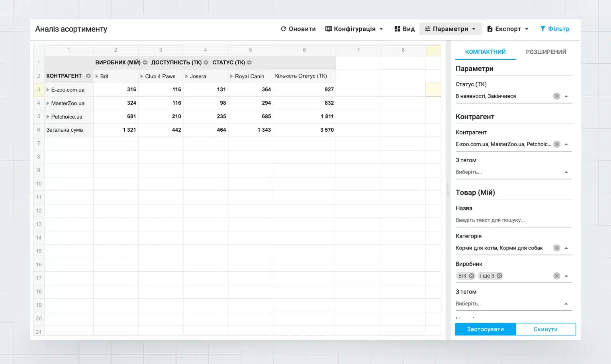The height and width of the screenshot is (364, 611).
Task: Select the КОМПАКТНИЙ tab
Action: point(485,52)
